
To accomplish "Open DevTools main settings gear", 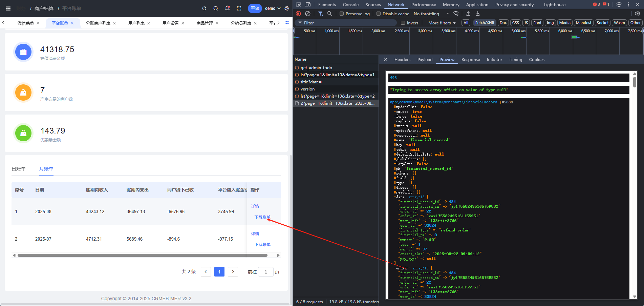I will pos(619,4).
